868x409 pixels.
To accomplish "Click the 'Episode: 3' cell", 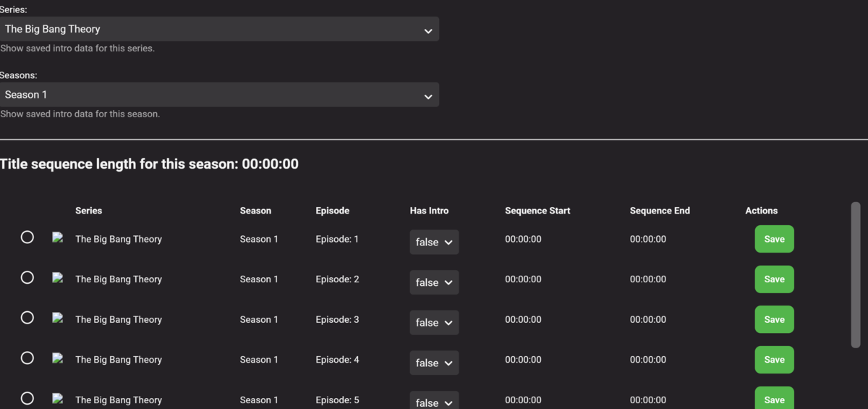I will [337, 319].
